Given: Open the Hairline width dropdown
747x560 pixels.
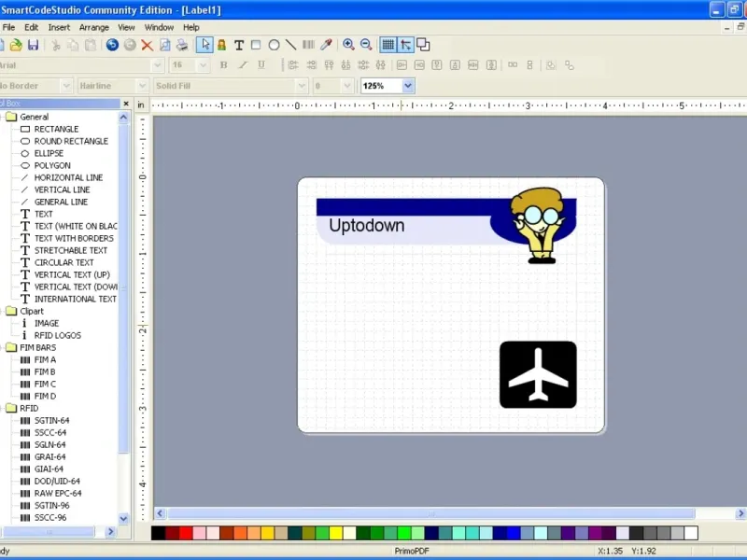Looking at the screenshot, I should [142, 86].
